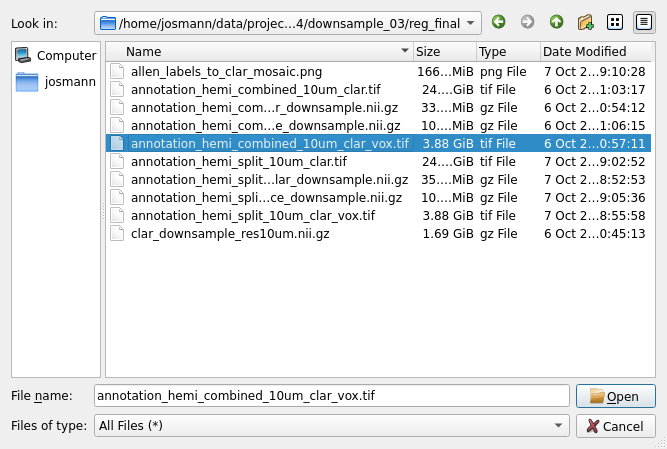Screen dimensions: 667x449
Task: Sort by the Name column header
Action: coord(259,51)
